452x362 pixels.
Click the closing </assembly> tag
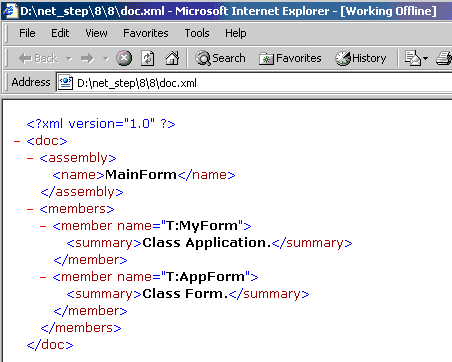(82, 192)
